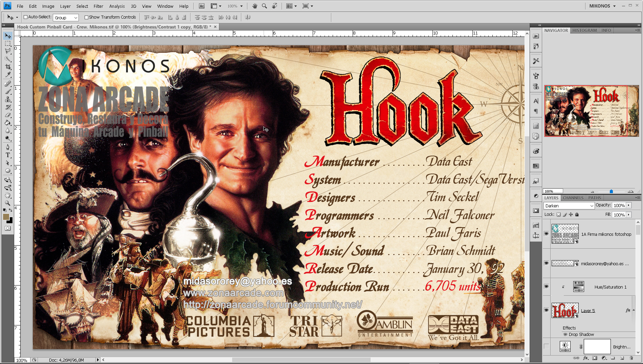Switch to the Channels tab

click(573, 198)
